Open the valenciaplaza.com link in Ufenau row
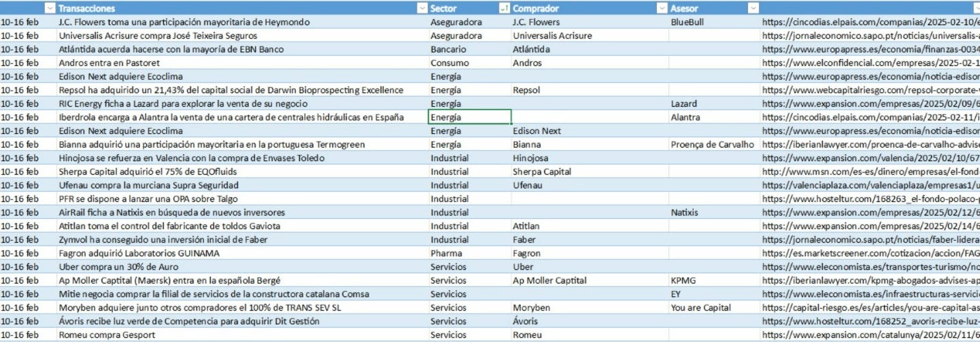 tap(871, 185)
